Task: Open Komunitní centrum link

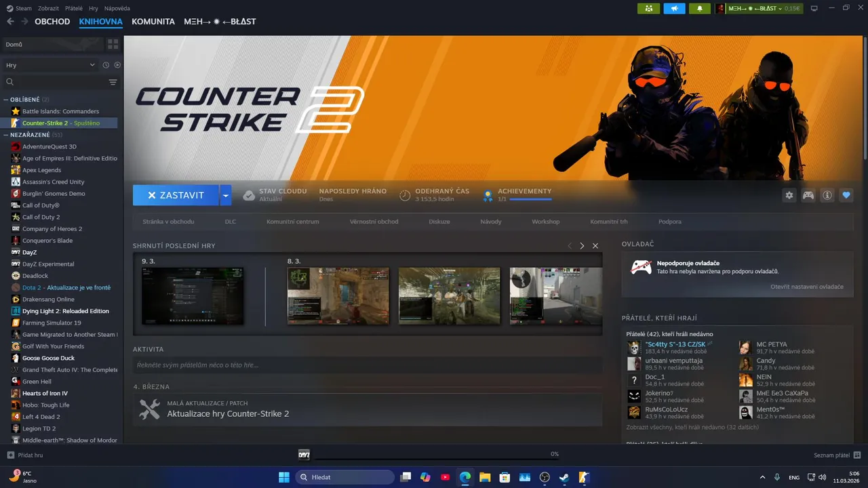Action: (x=292, y=222)
